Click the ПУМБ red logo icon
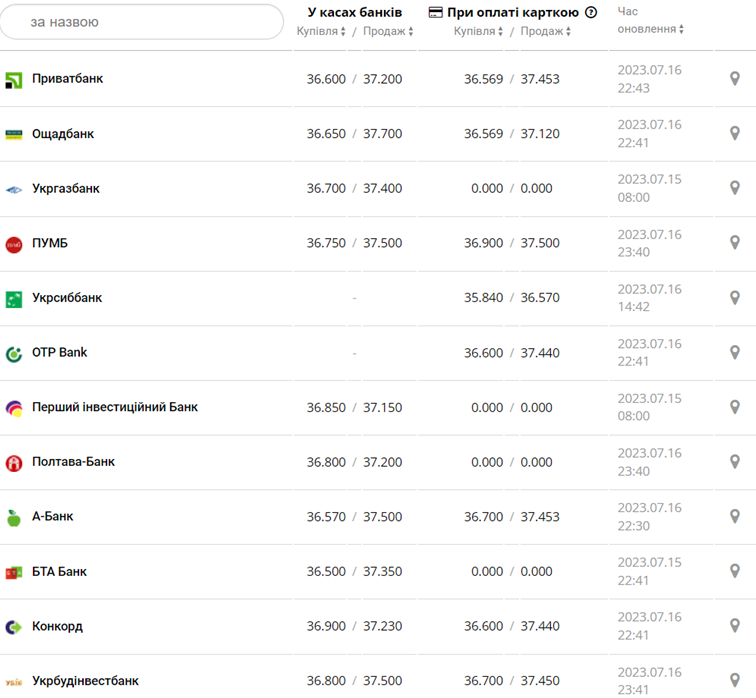 point(14,244)
